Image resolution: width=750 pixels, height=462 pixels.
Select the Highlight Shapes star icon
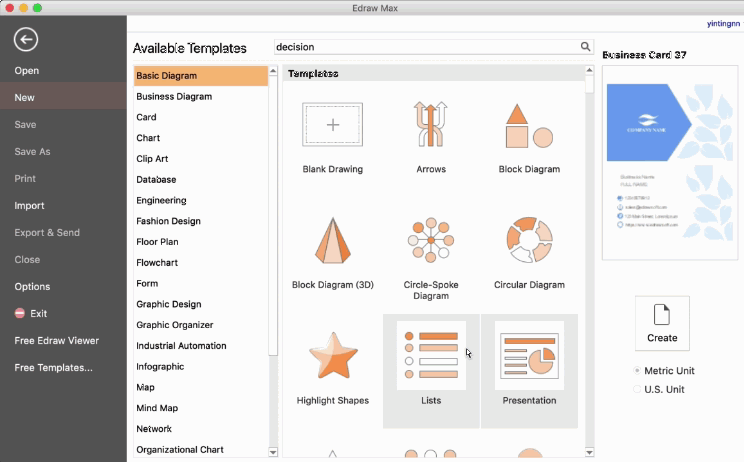point(333,355)
